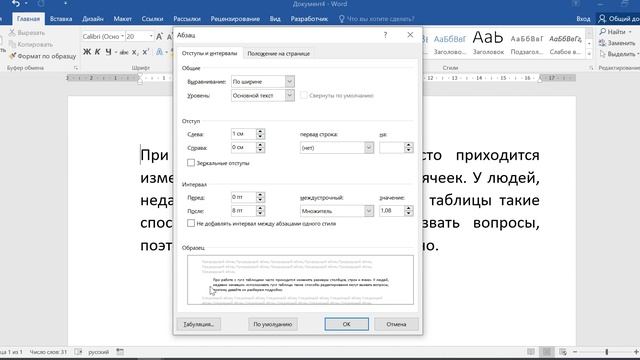Click the Find (Найти) magnifier icon

603,31
